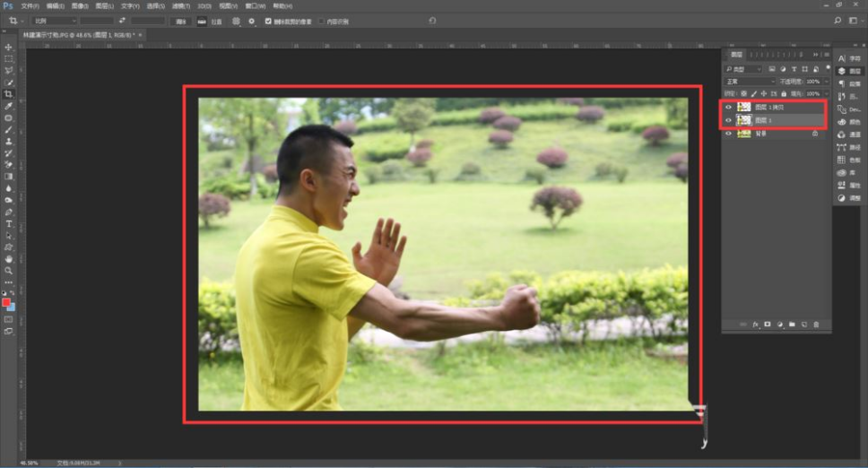Select the Horizontal Type tool
The image size is (868, 468).
pyautogui.click(x=9, y=223)
